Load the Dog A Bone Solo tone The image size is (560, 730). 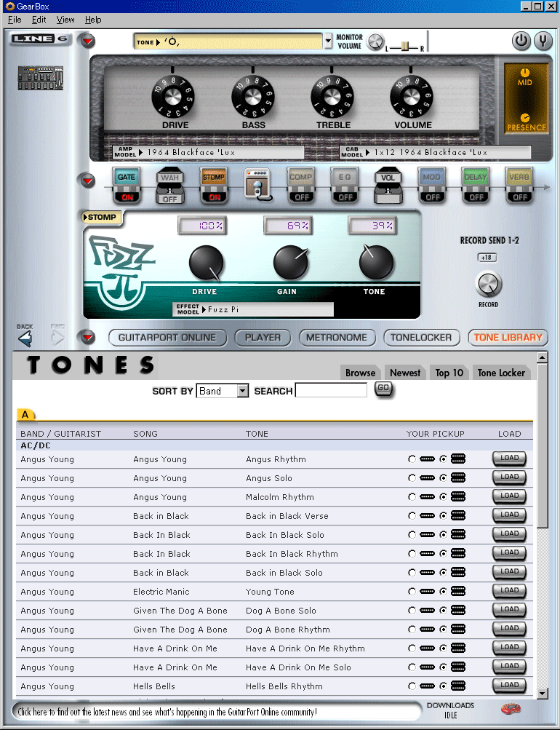pos(509,610)
